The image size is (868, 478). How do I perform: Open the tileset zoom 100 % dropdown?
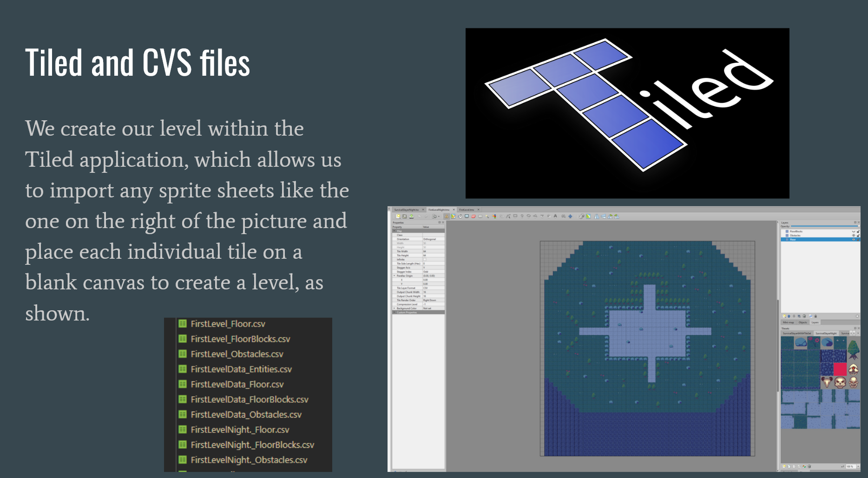click(x=858, y=466)
